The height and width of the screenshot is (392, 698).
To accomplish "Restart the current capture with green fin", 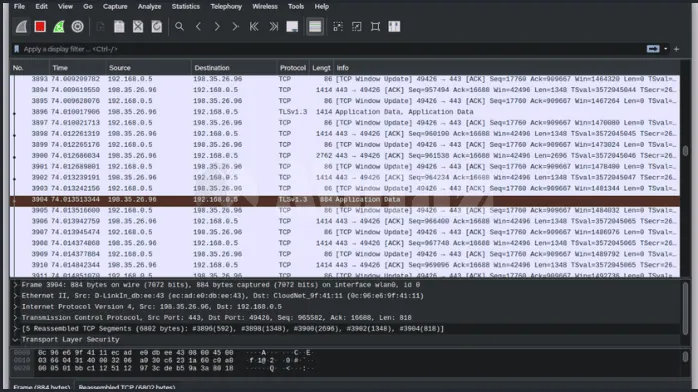I will (59, 27).
